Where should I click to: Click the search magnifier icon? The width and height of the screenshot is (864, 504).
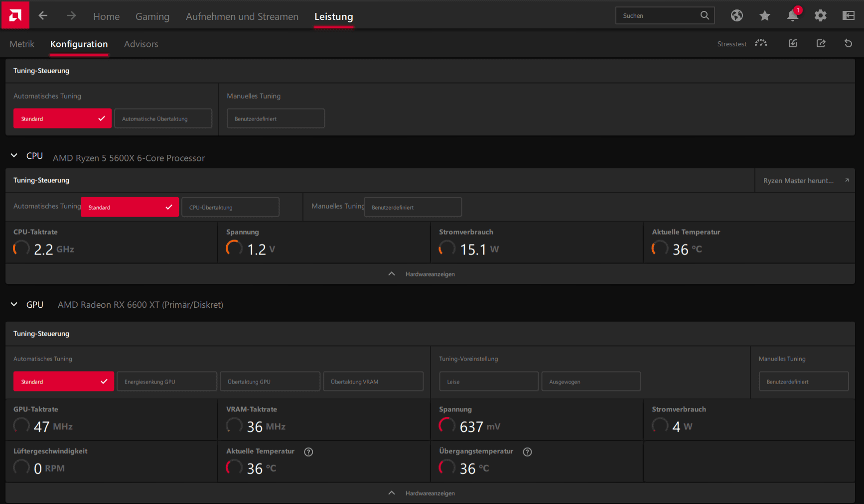pos(705,15)
